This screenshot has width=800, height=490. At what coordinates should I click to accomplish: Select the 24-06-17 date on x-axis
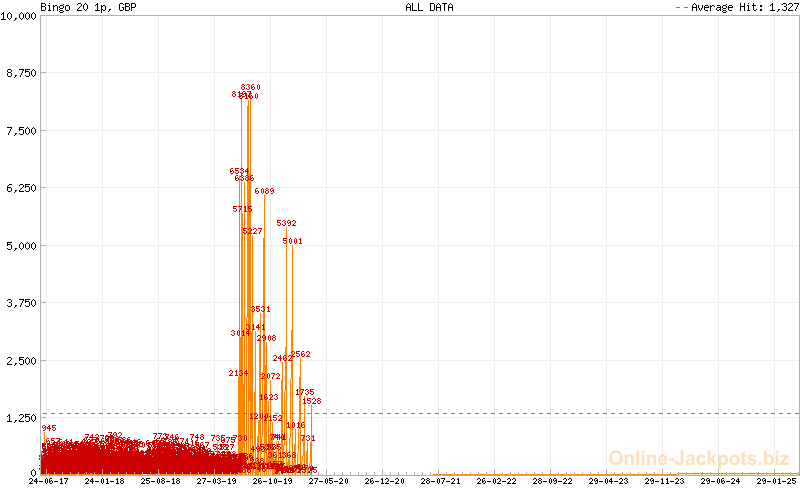pos(49,481)
